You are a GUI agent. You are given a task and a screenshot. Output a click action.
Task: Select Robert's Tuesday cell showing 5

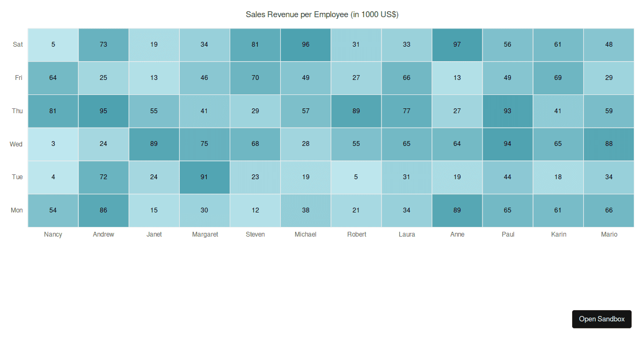point(356,177)
